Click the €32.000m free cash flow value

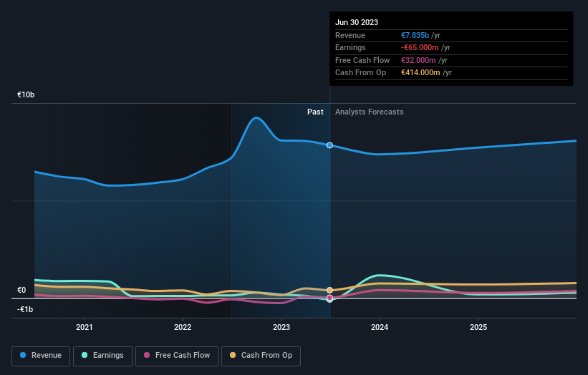point(418,60)
